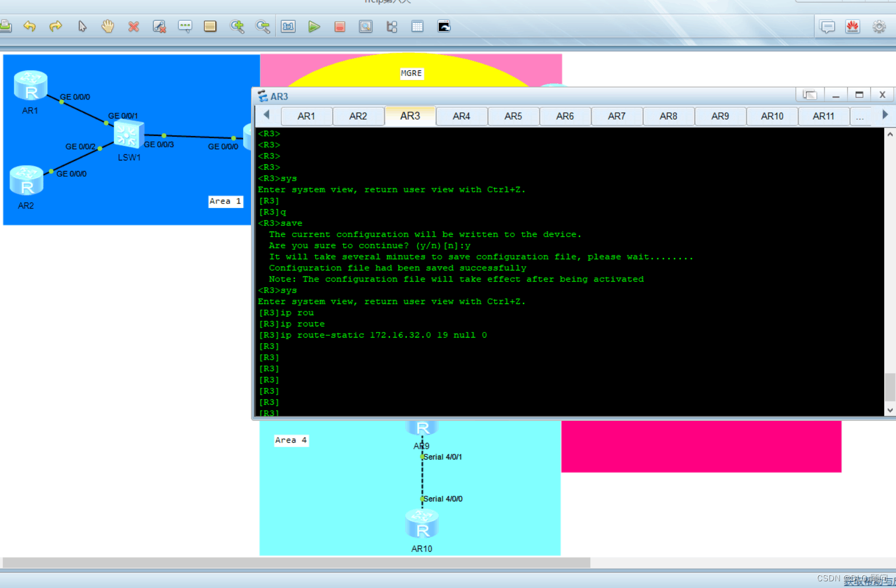Start devices with green play button

pyautogui.click(x=314, y=26)
